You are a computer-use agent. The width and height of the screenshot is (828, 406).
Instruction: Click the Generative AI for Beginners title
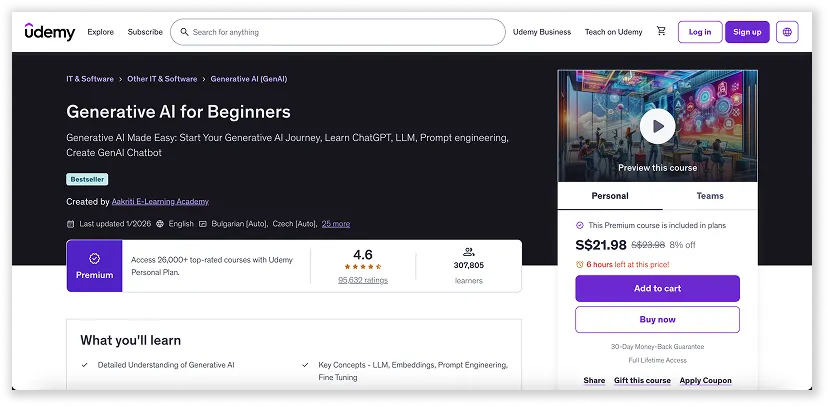[x=178, y=112]
